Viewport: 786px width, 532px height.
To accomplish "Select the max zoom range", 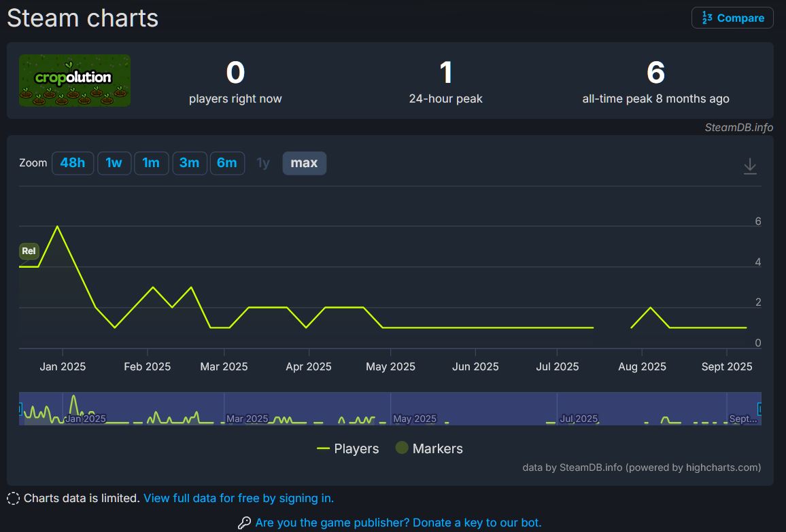I will click(x=305, y=163).
